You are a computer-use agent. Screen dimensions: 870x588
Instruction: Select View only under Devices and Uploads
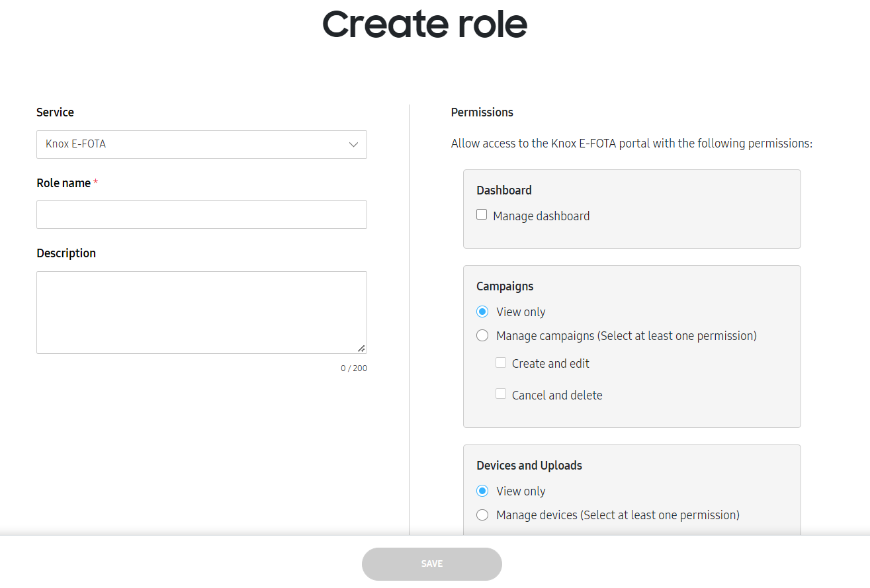coord(482,491)
